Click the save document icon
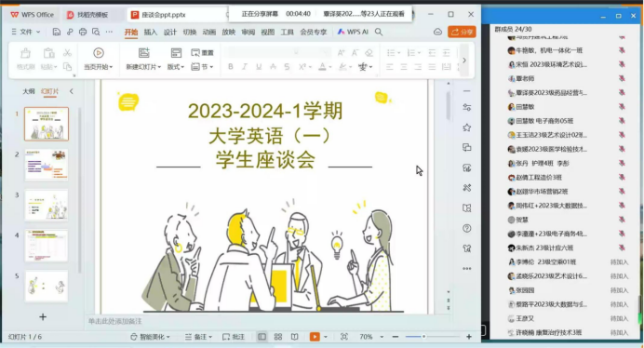The image size is (644, 348). pos(56,32)
